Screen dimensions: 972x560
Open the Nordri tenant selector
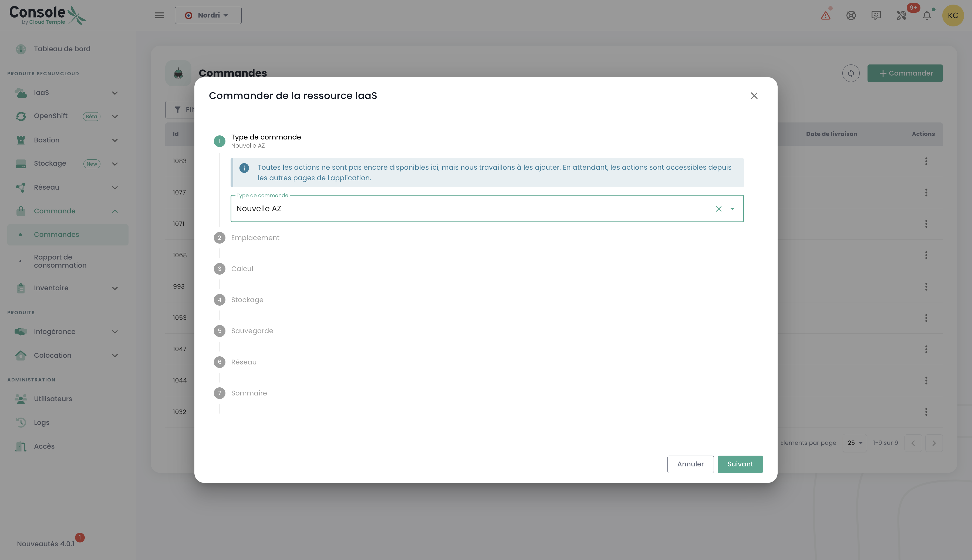[x=208, y=15]
